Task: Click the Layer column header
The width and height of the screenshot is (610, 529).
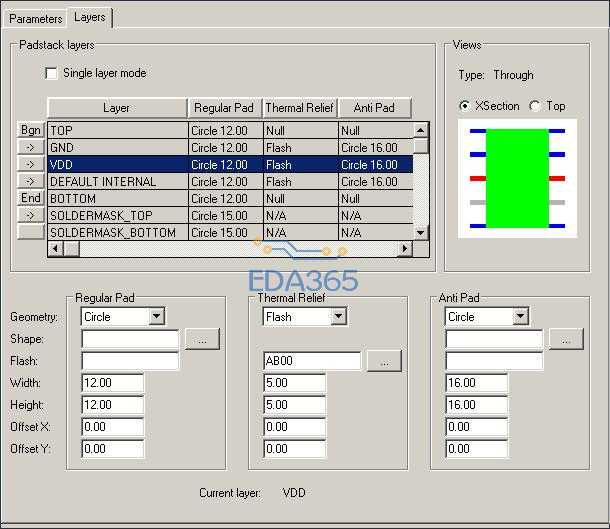Action: (117, 108)
